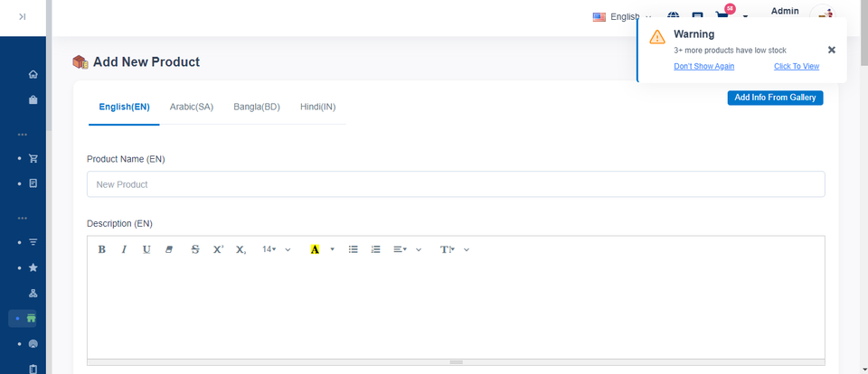Viewport: 868px width, 374px height.
Task: Toggle strikethrough formatting
Action: 195,249
